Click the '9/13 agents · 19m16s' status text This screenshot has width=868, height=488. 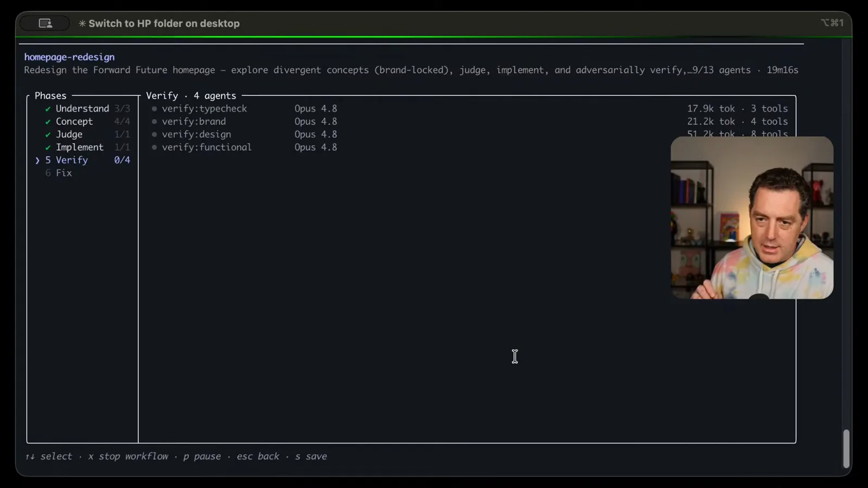coord(746,70)
